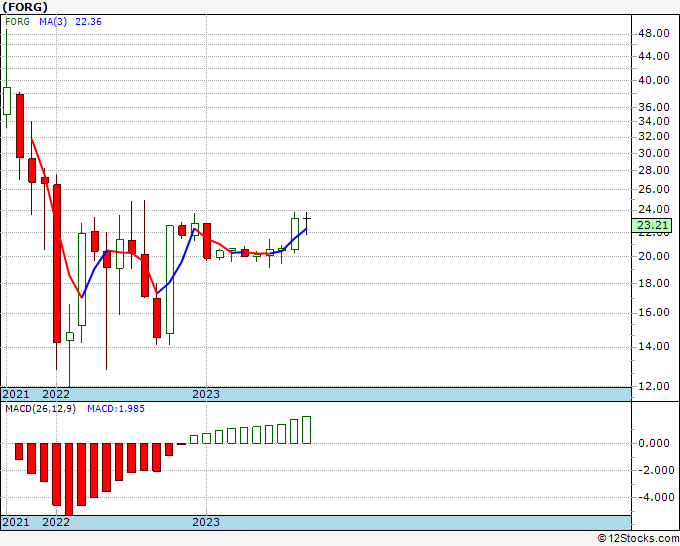Click the 26.00 price axis label
Viewport: 680px width, 546px height.
[x=654, y=189]
